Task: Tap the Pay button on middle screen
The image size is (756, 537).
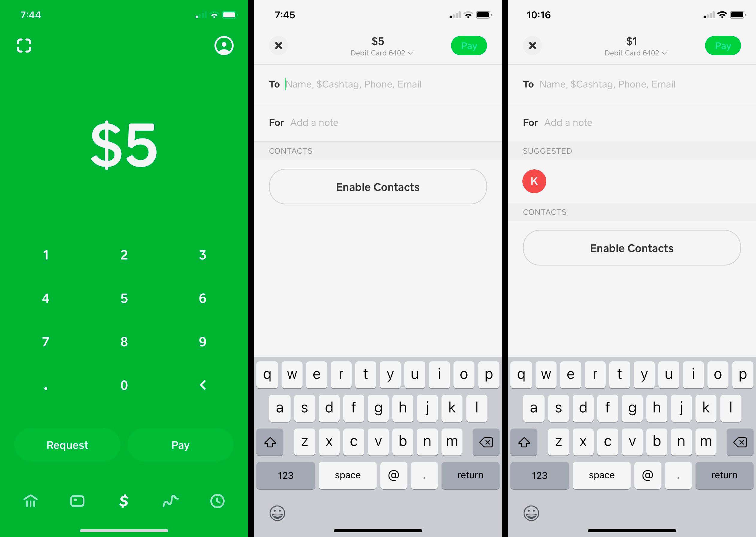Action: (468, 46)
